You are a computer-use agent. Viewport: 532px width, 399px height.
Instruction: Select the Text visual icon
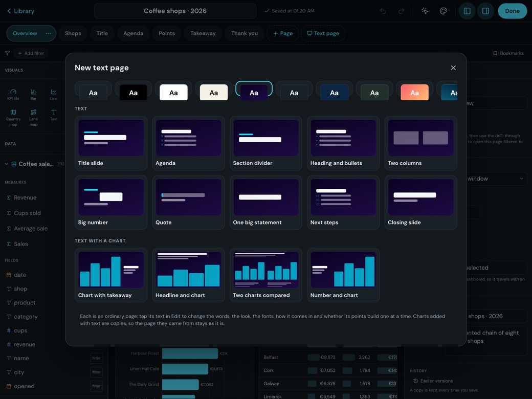54,115
